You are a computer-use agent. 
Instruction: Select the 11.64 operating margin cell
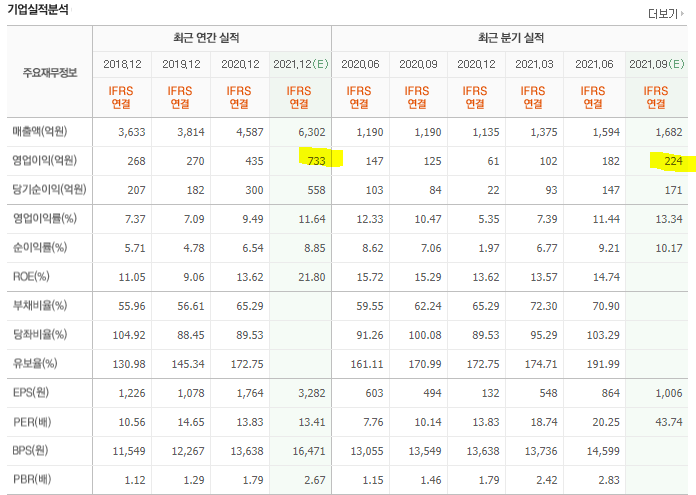click(x=312, y=219)
